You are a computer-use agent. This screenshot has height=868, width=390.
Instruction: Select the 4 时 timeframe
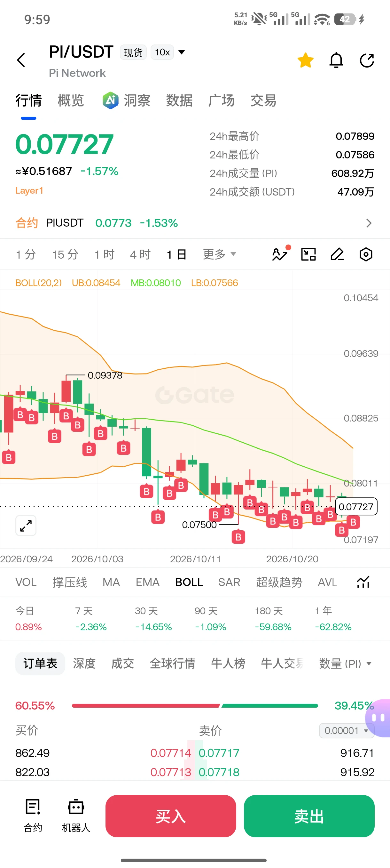(140, 254)
